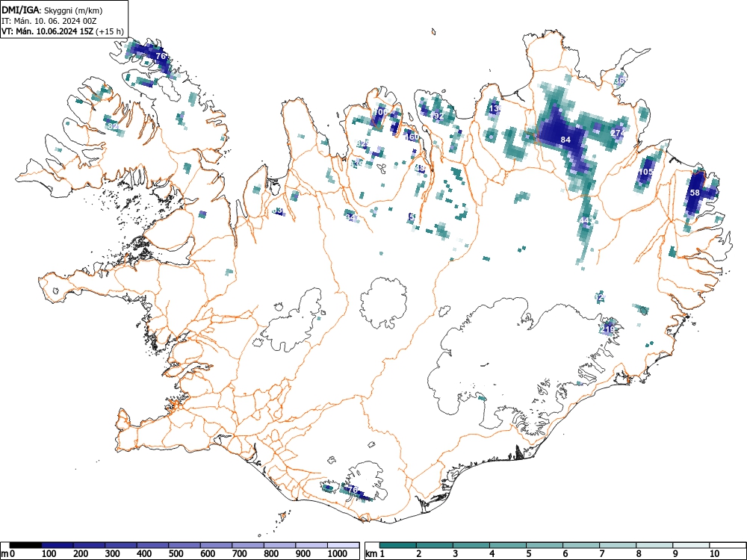Viewport: 747px width, 560px height.
Task: Select the '825' visibility value on the map
Action: tap(362, 143)
